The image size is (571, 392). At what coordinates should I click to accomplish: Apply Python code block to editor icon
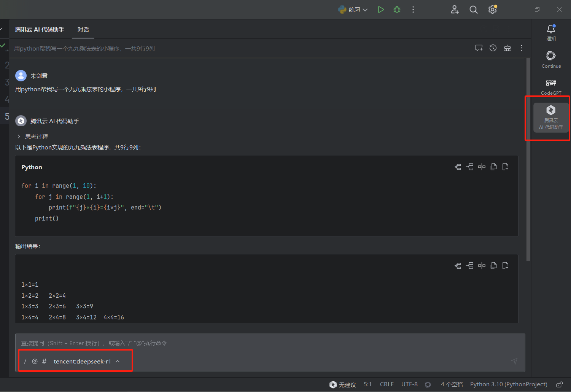tap(458, 167)
